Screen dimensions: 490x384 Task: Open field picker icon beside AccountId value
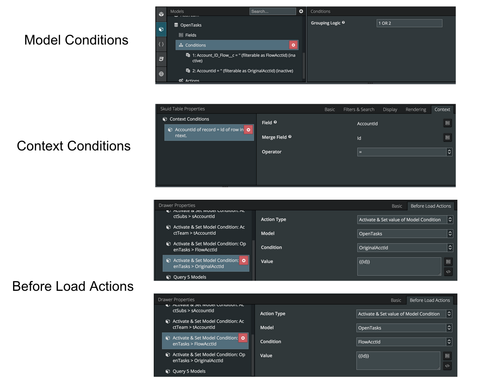448,123
